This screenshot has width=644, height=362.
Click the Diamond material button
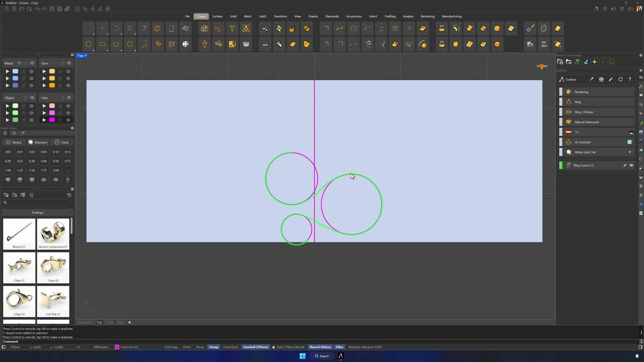[x=38, y=142]
